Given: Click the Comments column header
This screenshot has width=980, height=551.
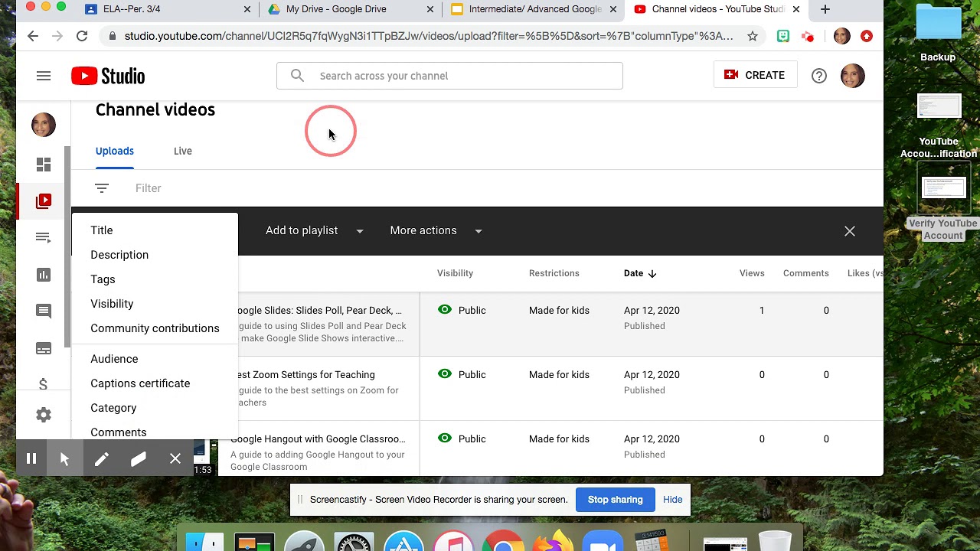Looking at the screenshot, I should [x=805, y=273].
